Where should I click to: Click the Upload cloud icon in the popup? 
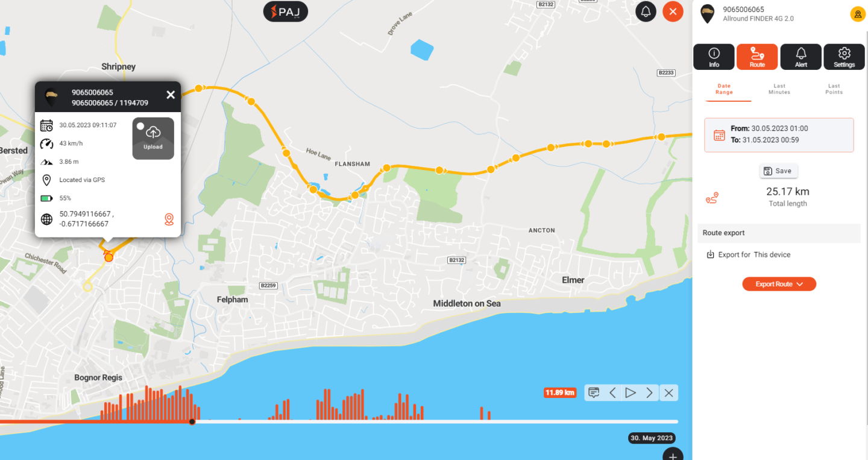153,138
